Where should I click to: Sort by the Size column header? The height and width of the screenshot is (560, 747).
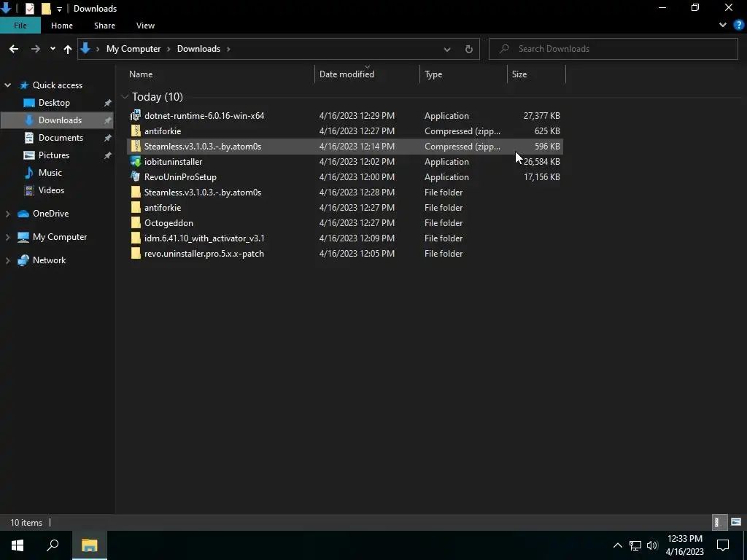click(x=536, y=74)
